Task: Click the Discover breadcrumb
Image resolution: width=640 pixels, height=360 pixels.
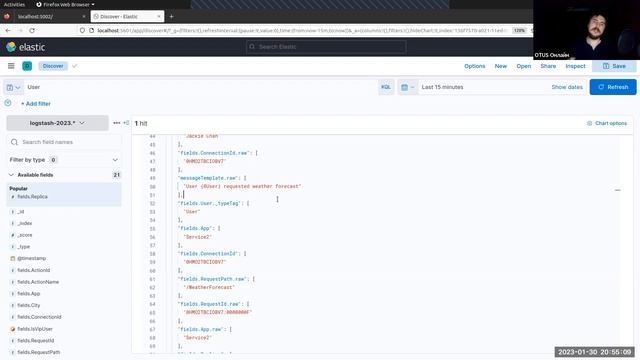Action: tap(53, 66)
